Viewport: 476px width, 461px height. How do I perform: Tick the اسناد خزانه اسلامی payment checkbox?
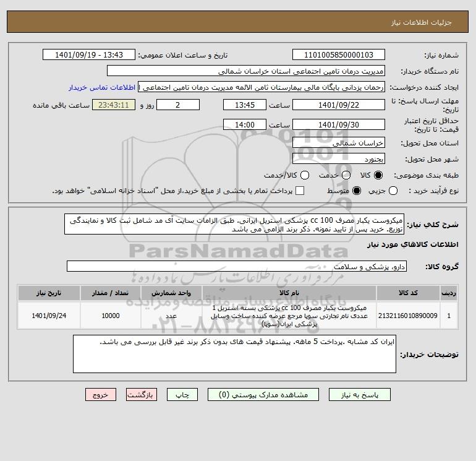[x=300, y=191]
